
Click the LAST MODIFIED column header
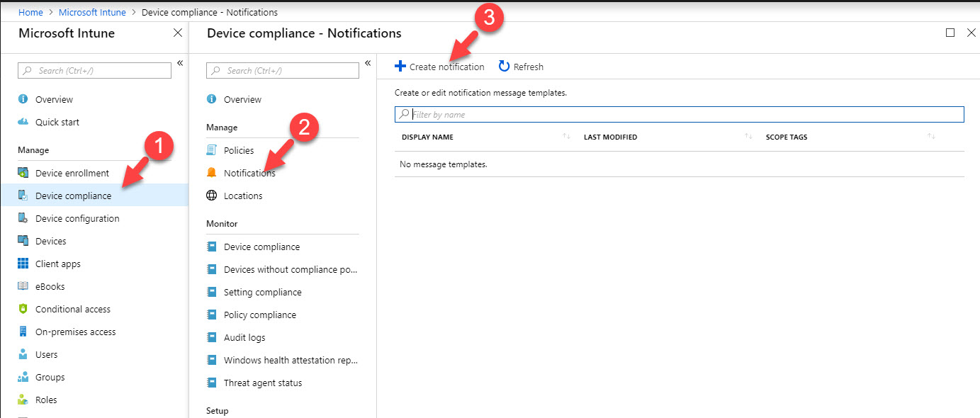(x=610, y=137)
